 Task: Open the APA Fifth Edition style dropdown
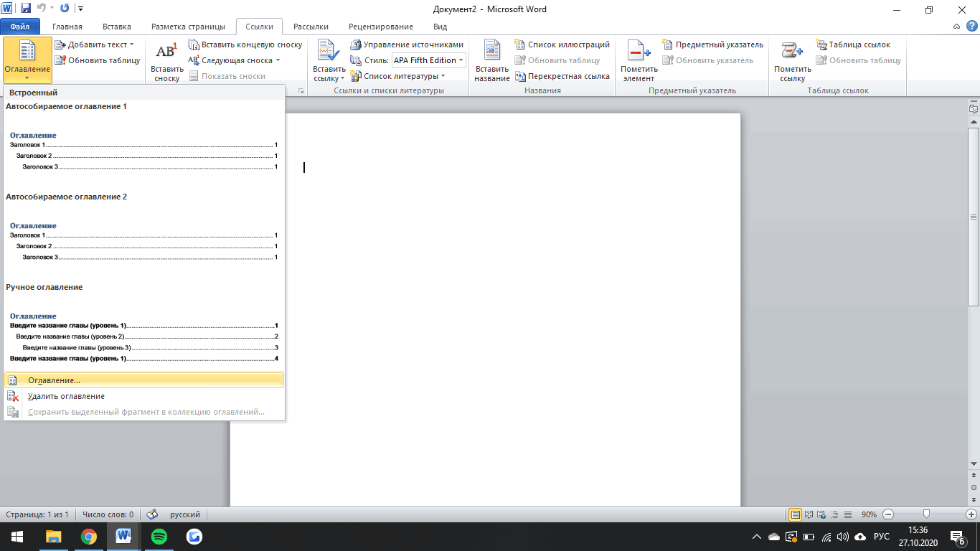click(461, 60)
